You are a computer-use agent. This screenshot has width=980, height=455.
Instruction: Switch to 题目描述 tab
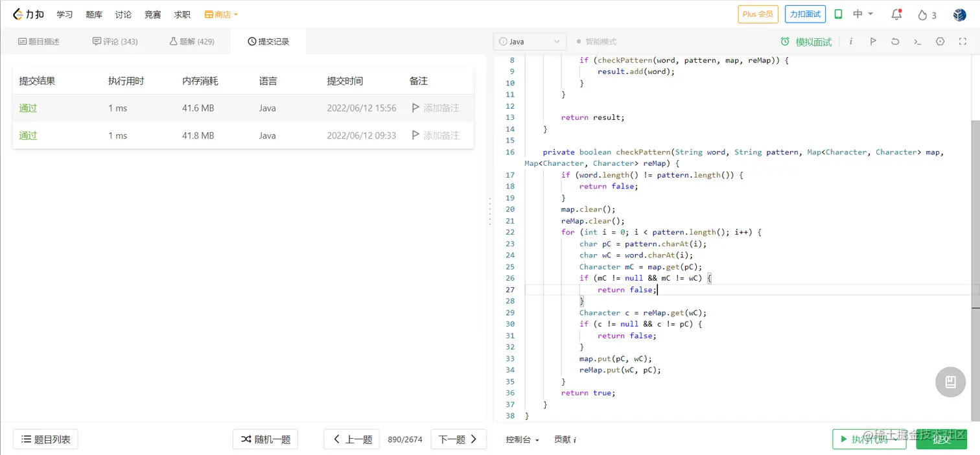point(38,41)
